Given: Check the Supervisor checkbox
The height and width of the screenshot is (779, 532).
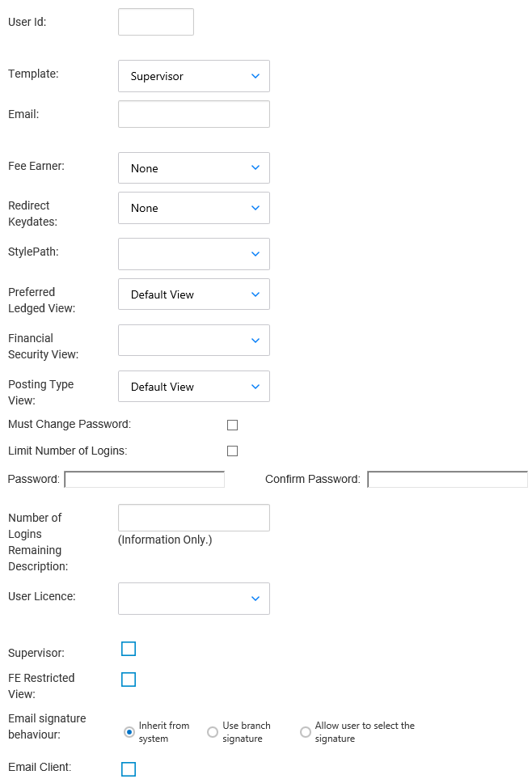Looking at the screenshot, I should click(129, 649).
